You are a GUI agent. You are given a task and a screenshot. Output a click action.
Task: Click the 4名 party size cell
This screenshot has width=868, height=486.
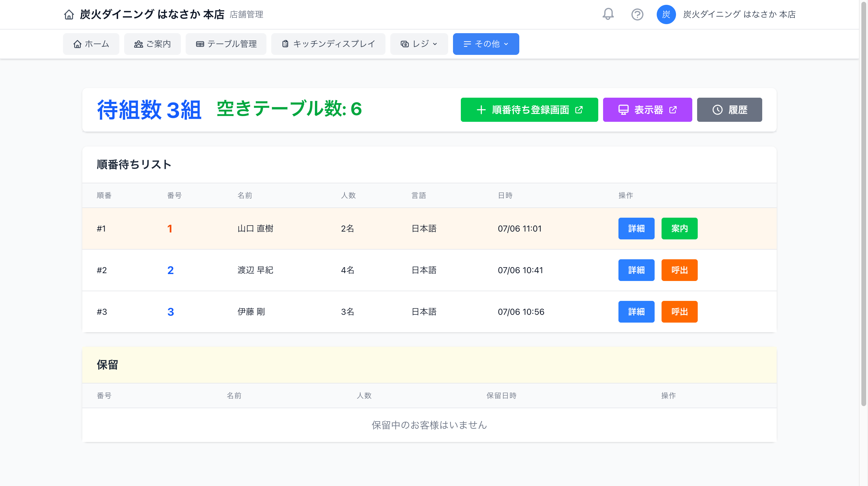point(347,270)
